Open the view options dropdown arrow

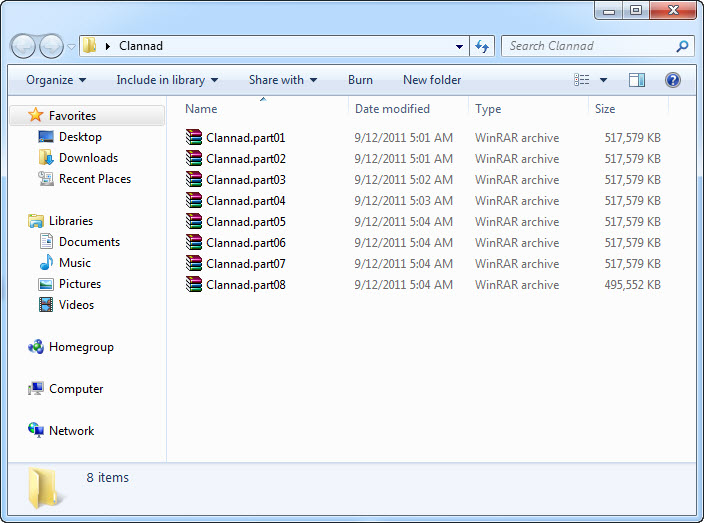coord(603,80)
